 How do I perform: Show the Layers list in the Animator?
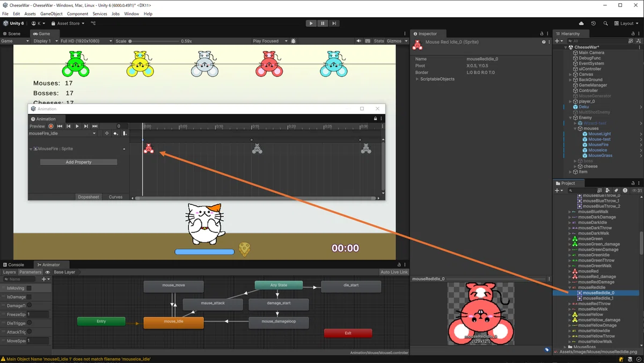(x=9, y=272)
